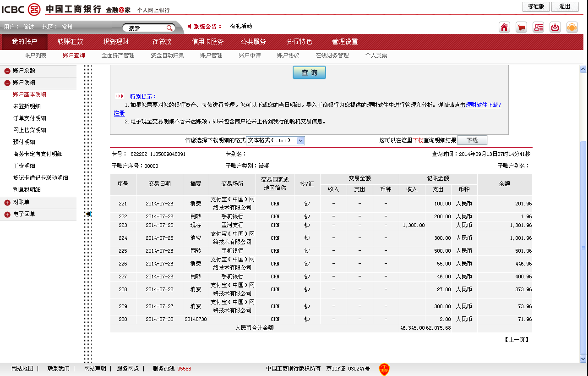Click the vertical scrollbar down arrow

(x=583, y=359)
